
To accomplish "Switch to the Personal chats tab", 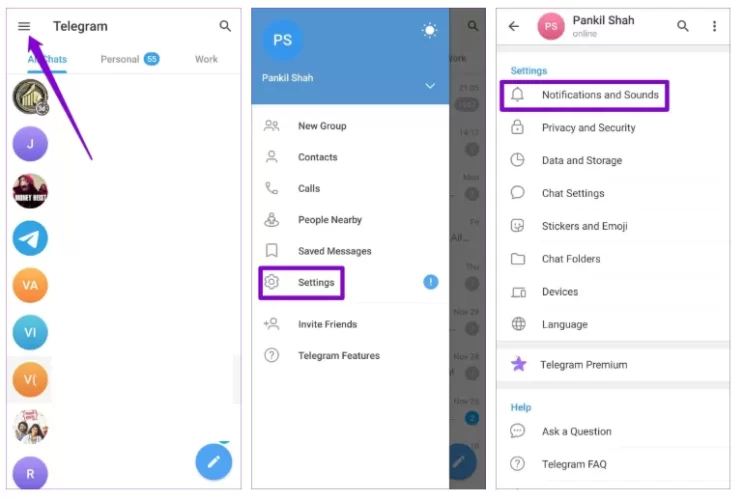I will pyautogui.click(x=130, y=59).
